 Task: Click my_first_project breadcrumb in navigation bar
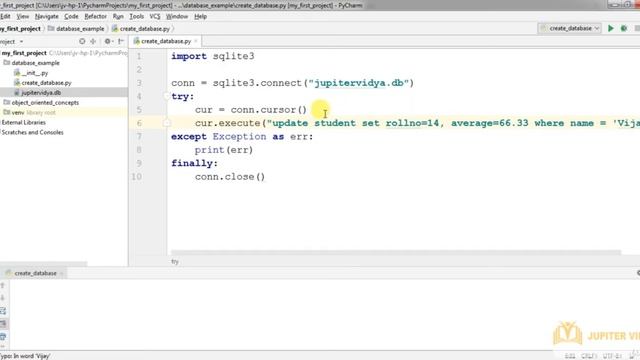[x=20, y=29]
